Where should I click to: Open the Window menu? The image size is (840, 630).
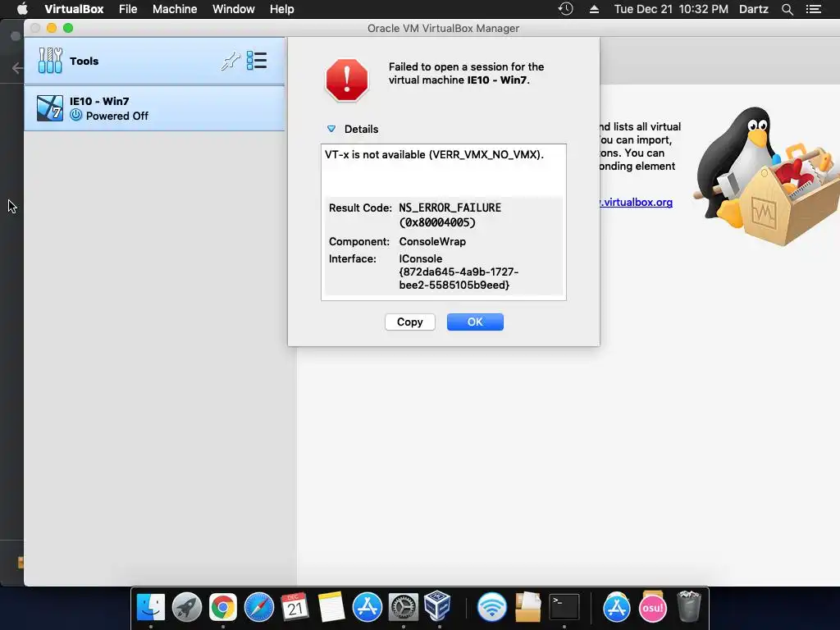tap(234, 9)
